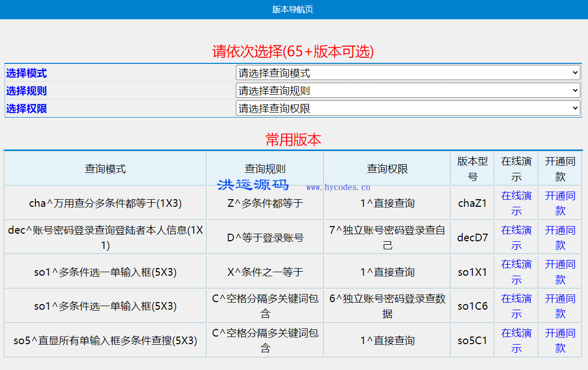The image size is (588, 370).
Task: Click rule cell X^条件之一等于
Action: pos(265,272)
